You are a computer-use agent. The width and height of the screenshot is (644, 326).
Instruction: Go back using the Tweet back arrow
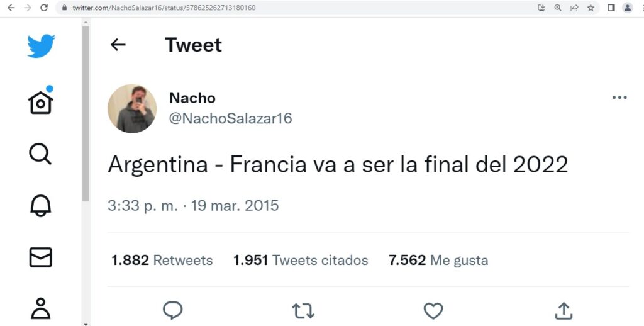point(118,45)
